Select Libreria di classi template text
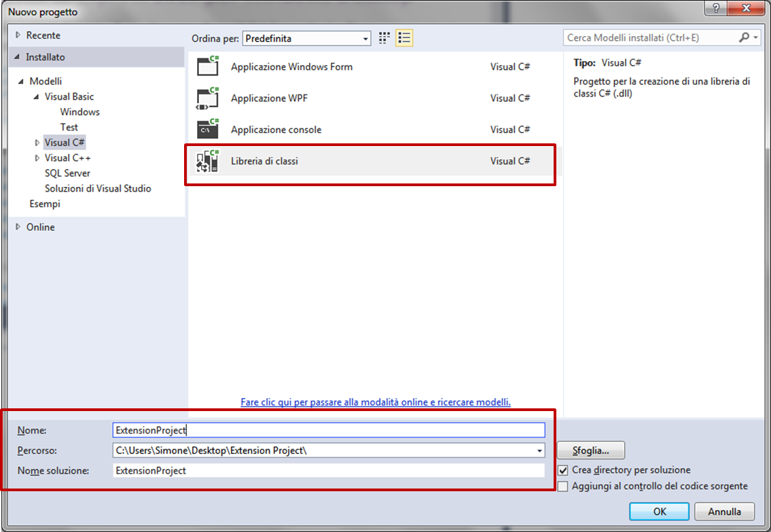Viewport: 771px width, 532px height. click(264, 161)
